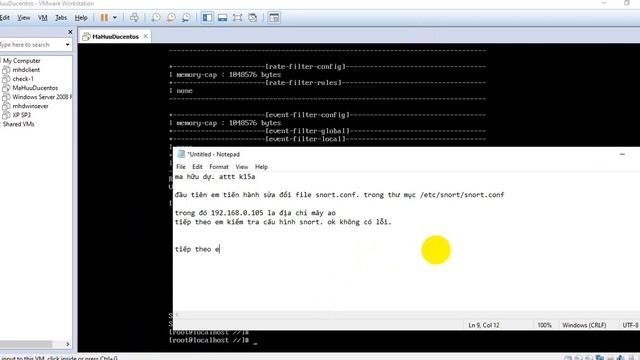The image size is (640, 360).
Task: Click the console view toolbar icon
Action: (x=274, y=18)
